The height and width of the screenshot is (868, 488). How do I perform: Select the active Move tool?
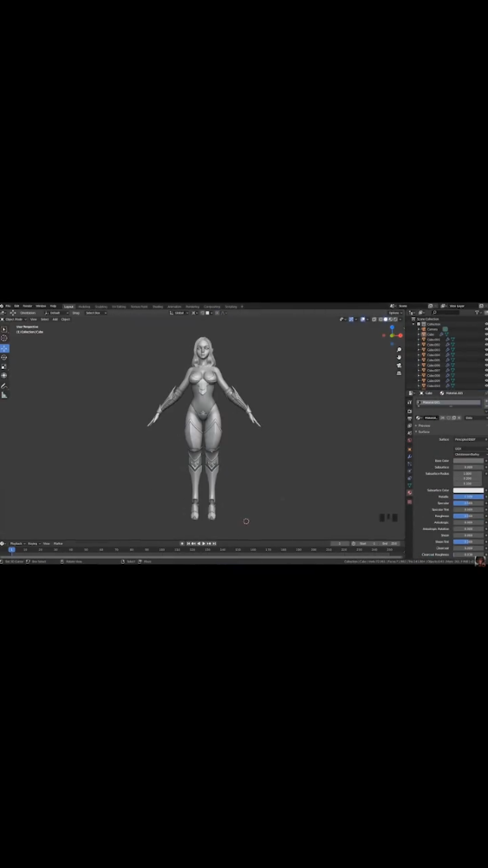(x=4, y=348)
